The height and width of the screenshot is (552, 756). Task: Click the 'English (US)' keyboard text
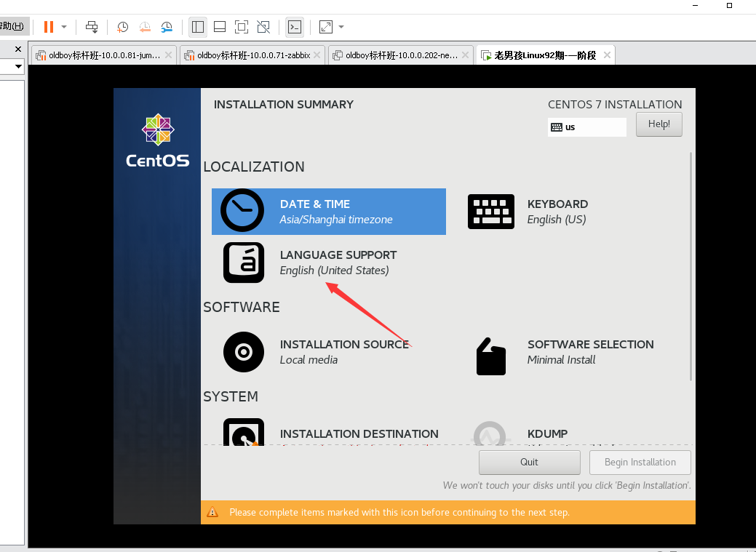pos(557,220)
